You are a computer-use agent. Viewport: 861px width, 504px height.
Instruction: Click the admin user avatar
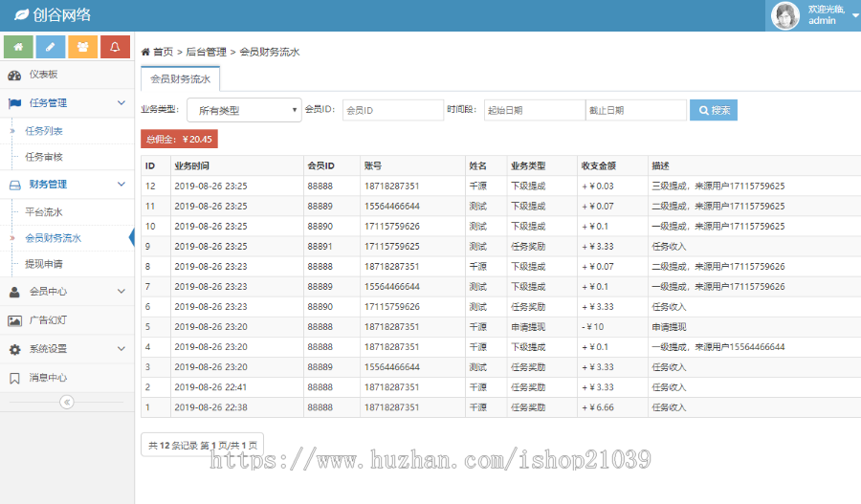point(785,15)
